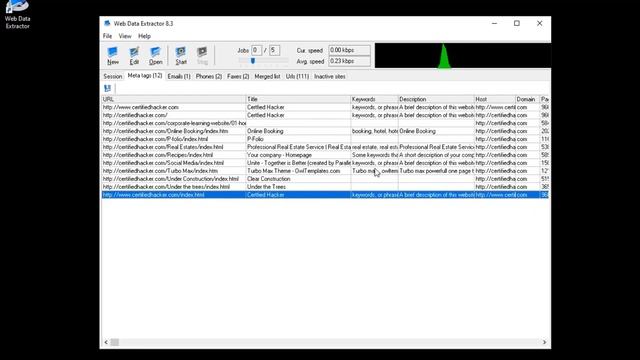640x360 pixels.
Task: Select the Meta tags (12) tab
Action: [145, 76]
